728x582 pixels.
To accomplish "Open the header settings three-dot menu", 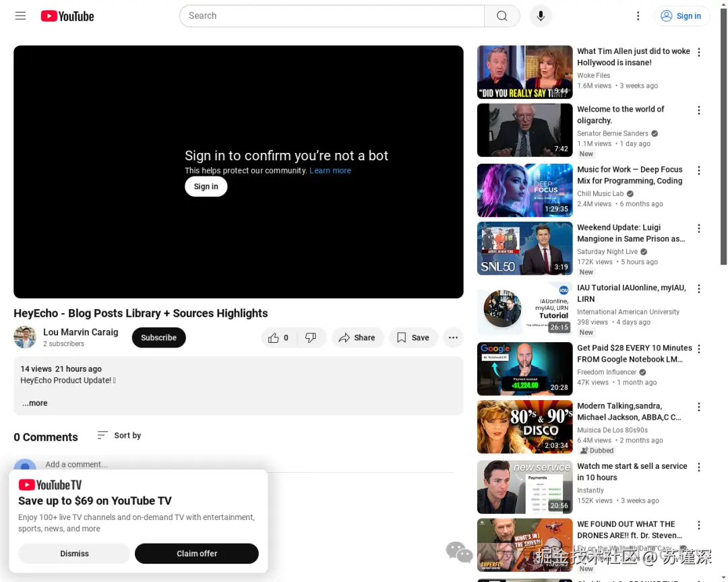I will click(638, 15).
